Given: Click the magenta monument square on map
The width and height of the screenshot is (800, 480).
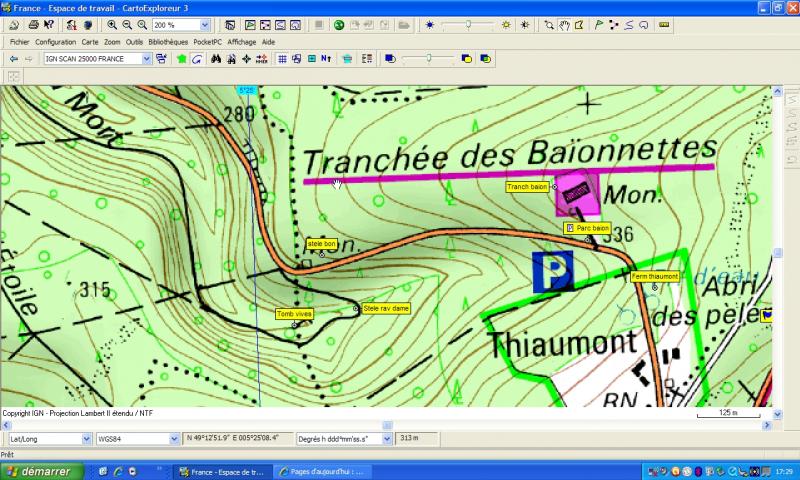Looking at the screenshot, I should pos(578,193).
